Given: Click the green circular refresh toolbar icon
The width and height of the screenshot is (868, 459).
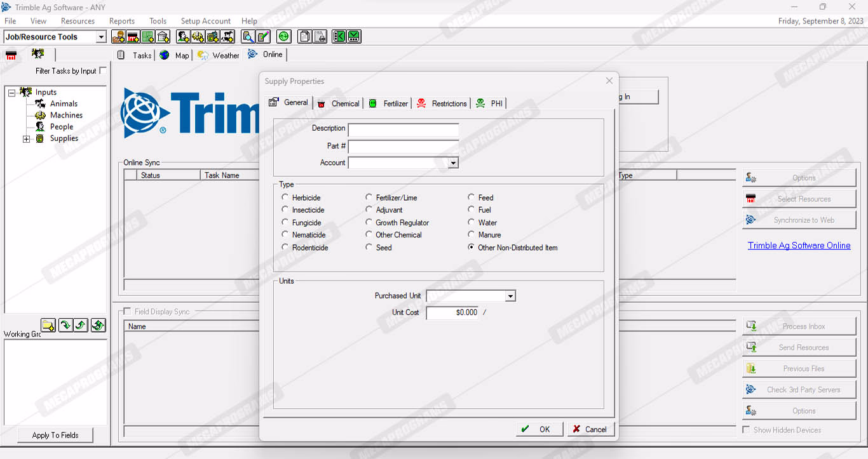Looking at the screenshot, I should [x=284, y=37].
